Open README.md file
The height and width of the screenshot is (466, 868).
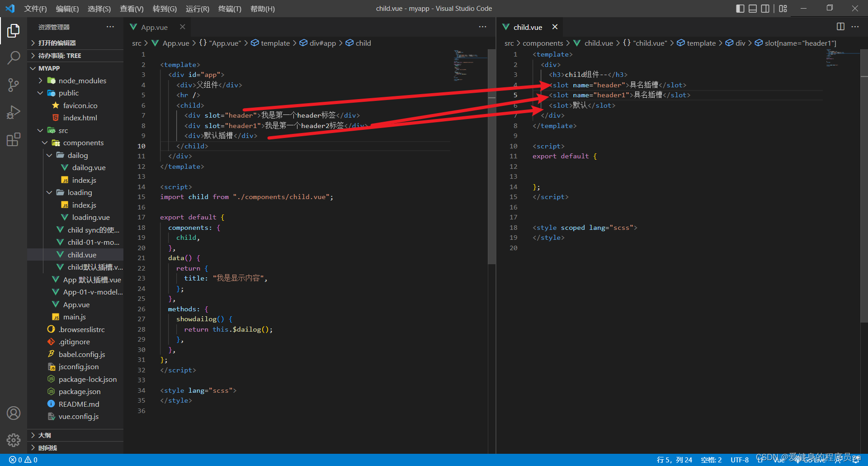click(x=75, y=404)
